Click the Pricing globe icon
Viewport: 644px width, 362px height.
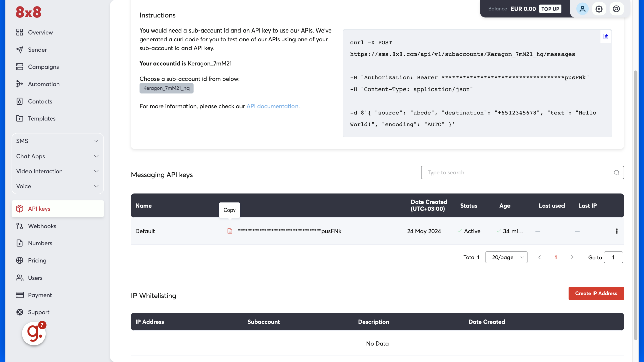pyautogui.click(x=20, y=260)
